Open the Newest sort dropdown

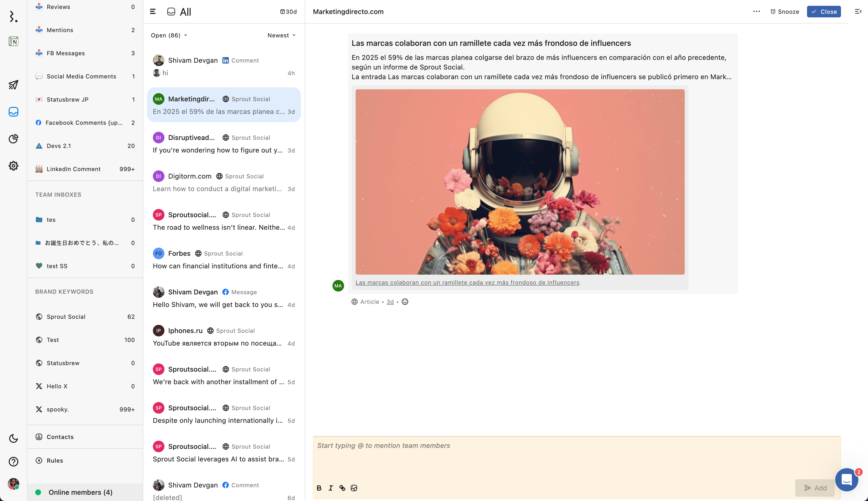tap(281, 35)
